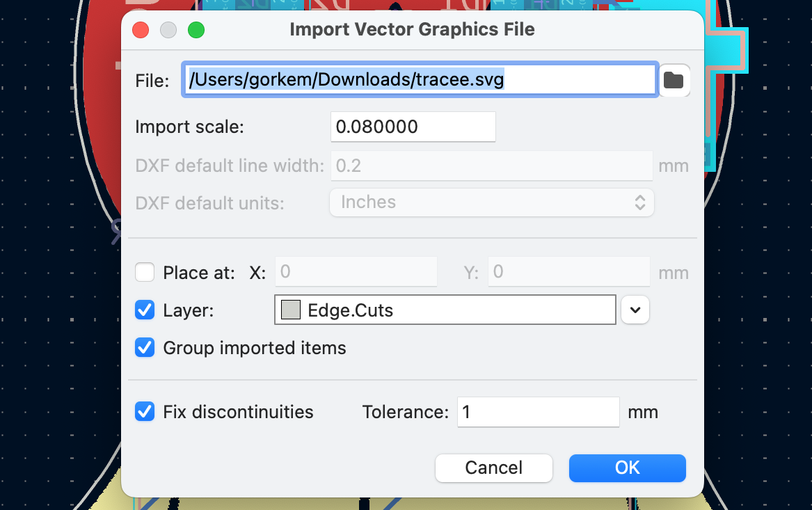
Task: Click the Import Vector Graphics File title bar
Action: (x=412, y=29)
